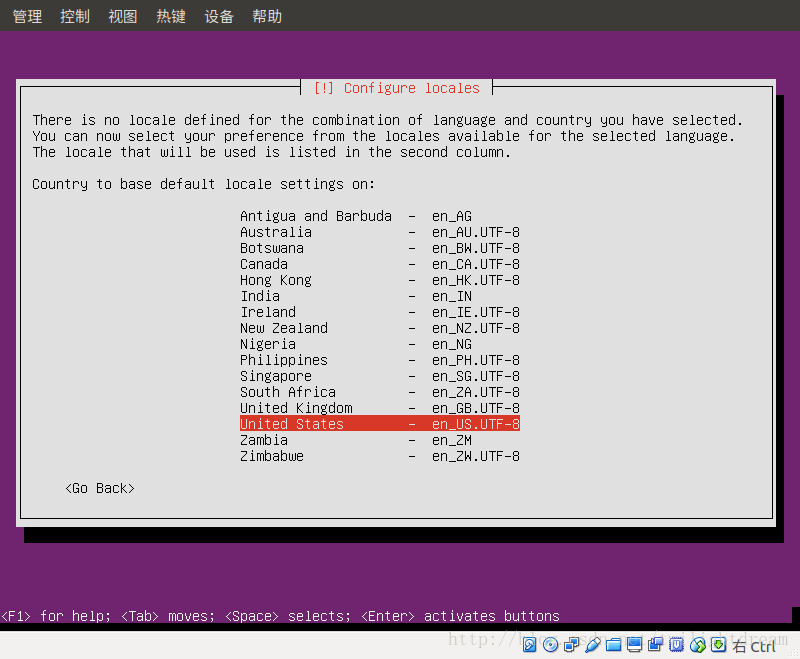
Task: Select Singapore en_SG.UTF-8 row
Action: click(380, 376)
